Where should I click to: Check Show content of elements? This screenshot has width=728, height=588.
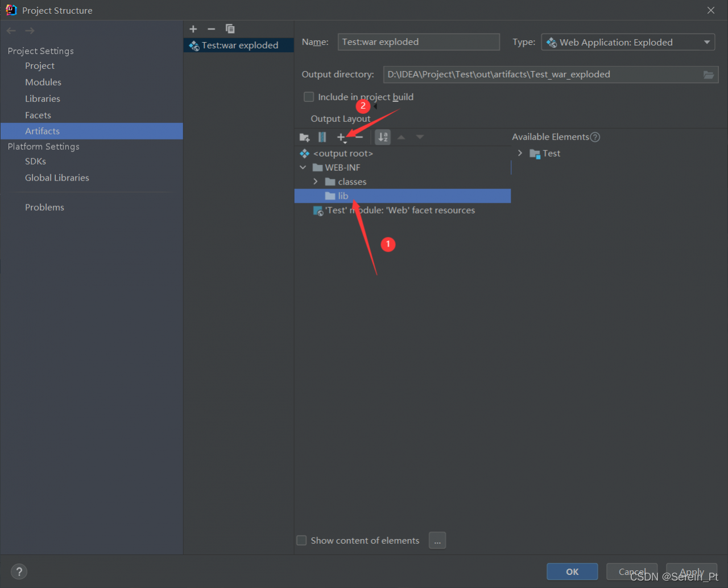[x=302, y=540]
